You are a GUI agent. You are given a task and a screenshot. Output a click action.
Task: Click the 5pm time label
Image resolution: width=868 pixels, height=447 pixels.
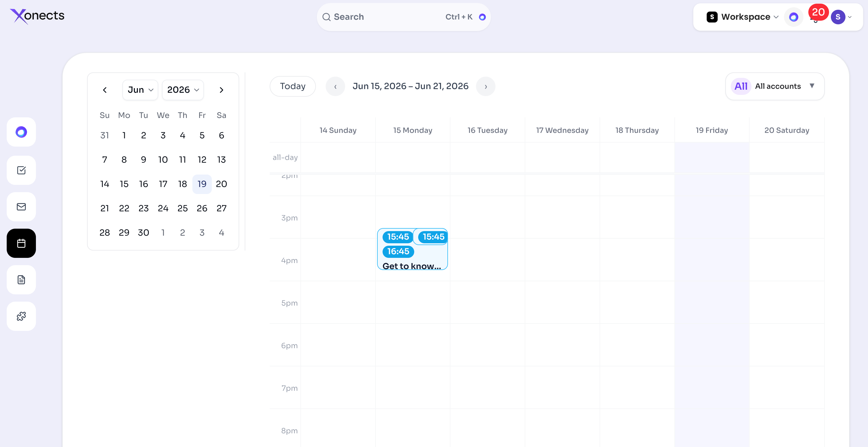(x=289, y=303)
